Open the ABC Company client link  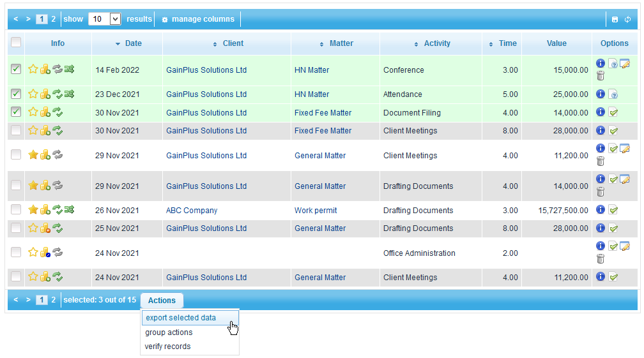click(x=192, y=211)
